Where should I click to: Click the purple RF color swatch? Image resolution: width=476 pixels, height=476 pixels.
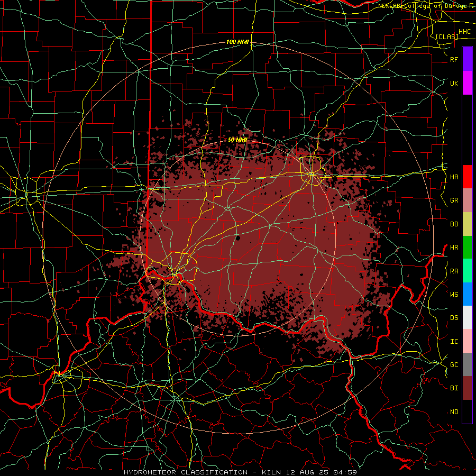pyautogui.click(x=467, y=59)
